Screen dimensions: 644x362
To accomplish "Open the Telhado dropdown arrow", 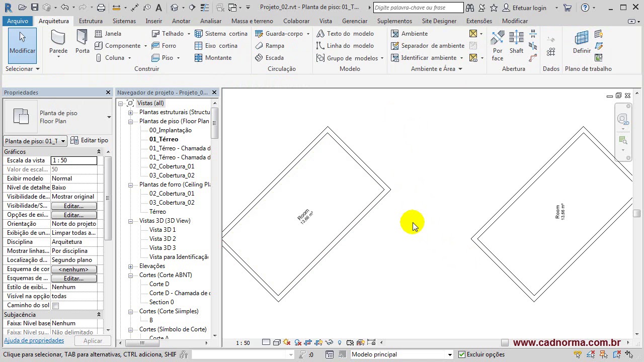I will pyautogui.click(x=189, y=34).
